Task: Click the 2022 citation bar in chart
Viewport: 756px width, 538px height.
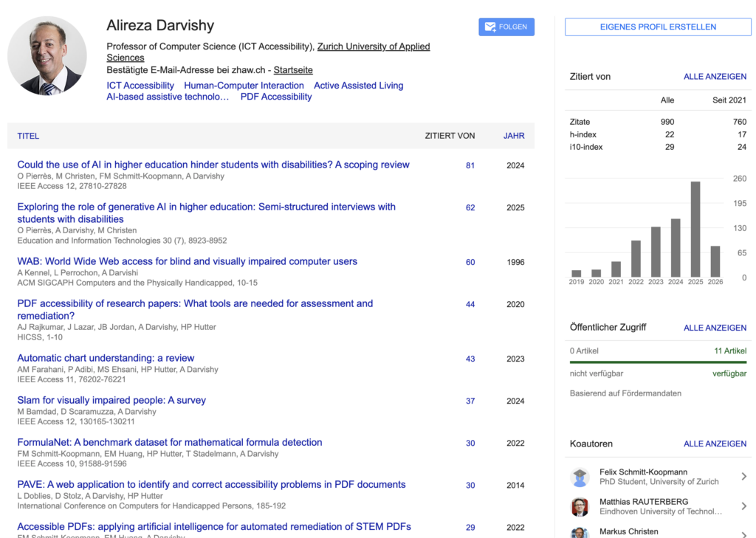Action: click(x=636, y=258)
